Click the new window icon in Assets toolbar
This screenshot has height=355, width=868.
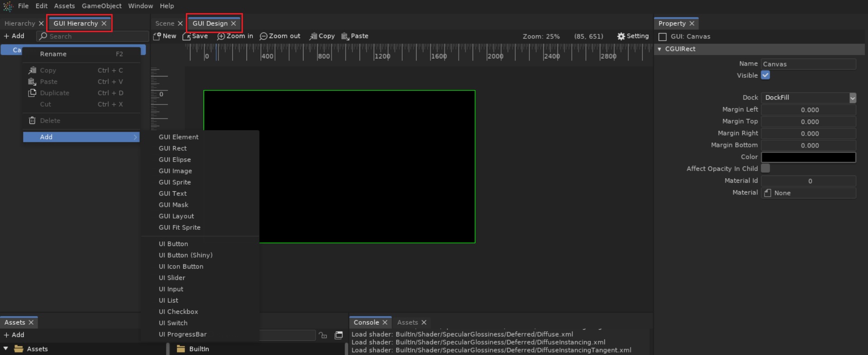click(x=338, y=335)
